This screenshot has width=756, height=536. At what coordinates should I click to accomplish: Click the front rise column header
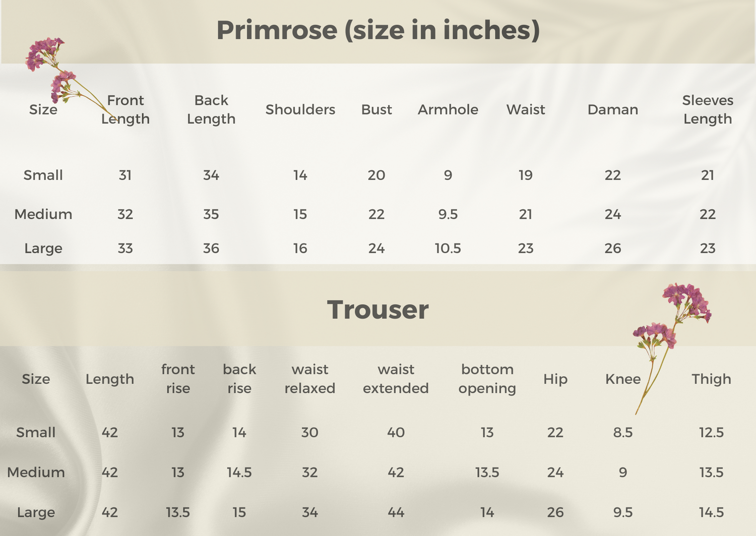pyautogui.click(x=178, y=379)
